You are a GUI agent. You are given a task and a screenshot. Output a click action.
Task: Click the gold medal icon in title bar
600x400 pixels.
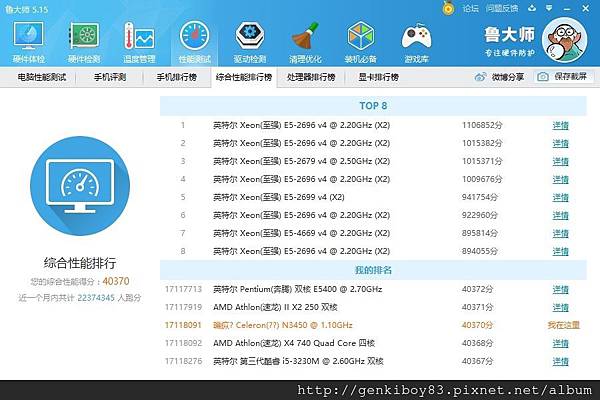point(448,8)
